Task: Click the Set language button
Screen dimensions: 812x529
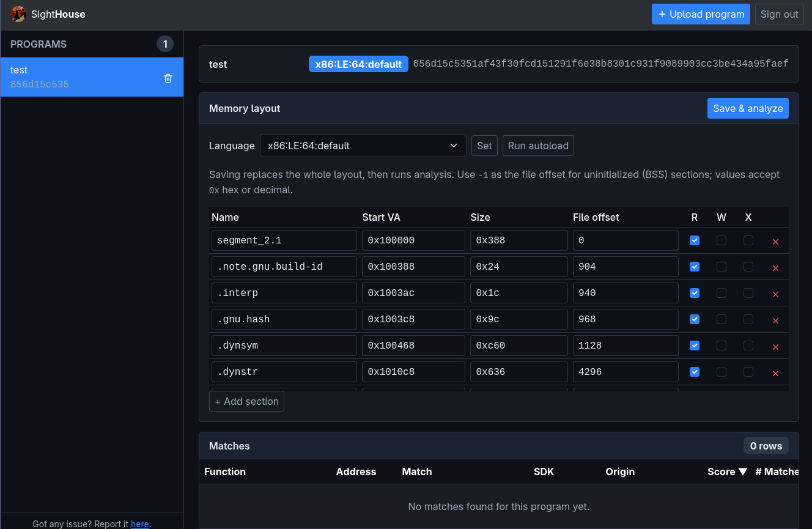Action: click(x=484, y=146)
